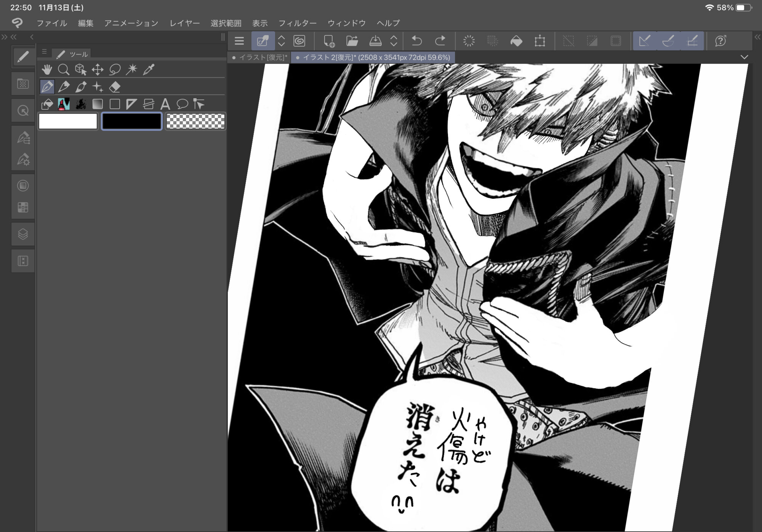Click the Fill bucket icon in command bar

(516, 41)
